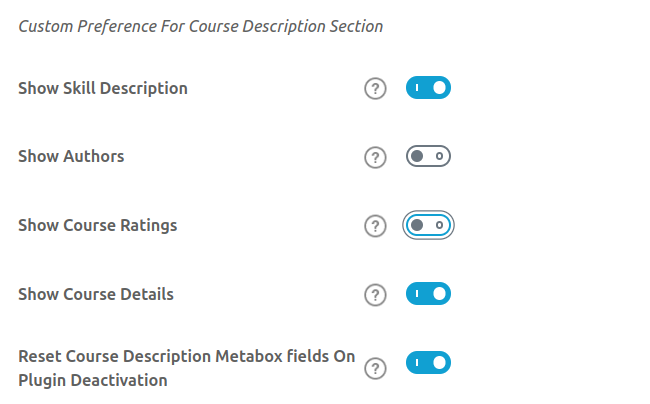The height and width of the screenshot is (404, 650).
Task: Click the Custom Preference section heading
Action: pyautogui.click(x=201, y=27)
